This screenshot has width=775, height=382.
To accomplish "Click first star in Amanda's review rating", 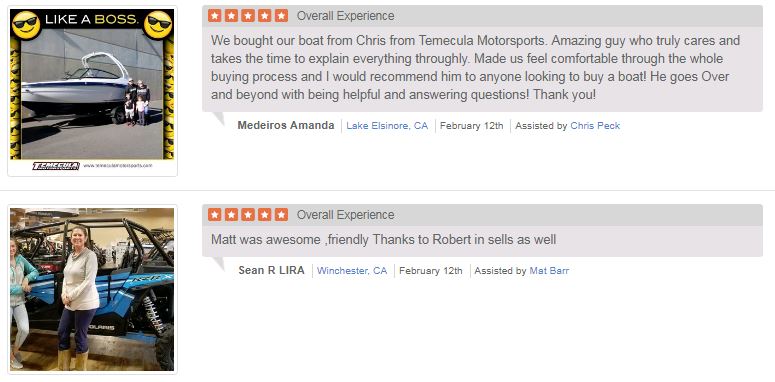I will click(x=215, y=16).
